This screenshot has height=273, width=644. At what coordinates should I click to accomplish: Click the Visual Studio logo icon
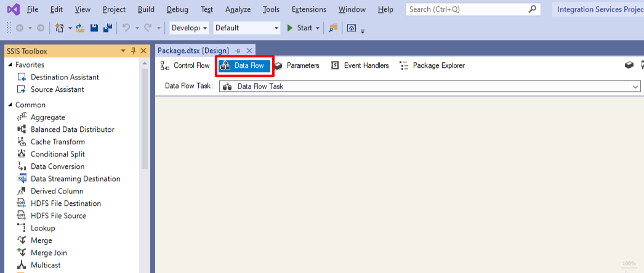[13, 9]
